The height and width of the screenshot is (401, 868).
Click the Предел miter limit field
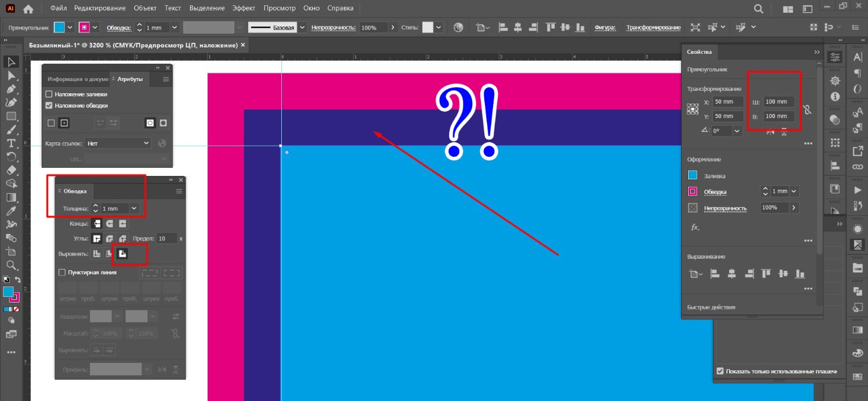click(167, 238)
